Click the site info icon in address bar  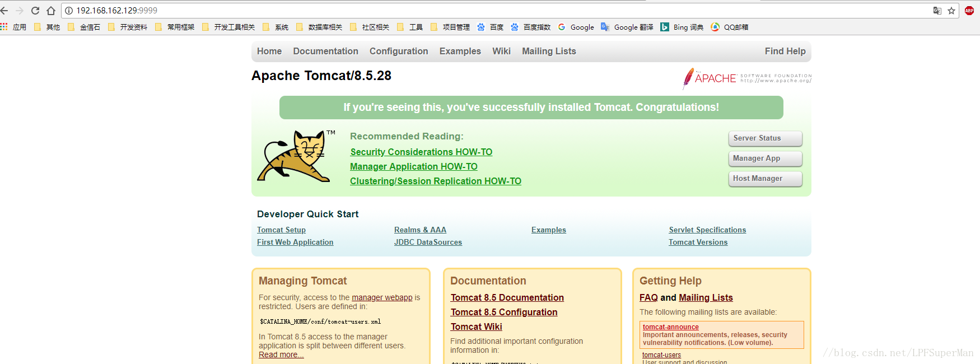point(69,11)
